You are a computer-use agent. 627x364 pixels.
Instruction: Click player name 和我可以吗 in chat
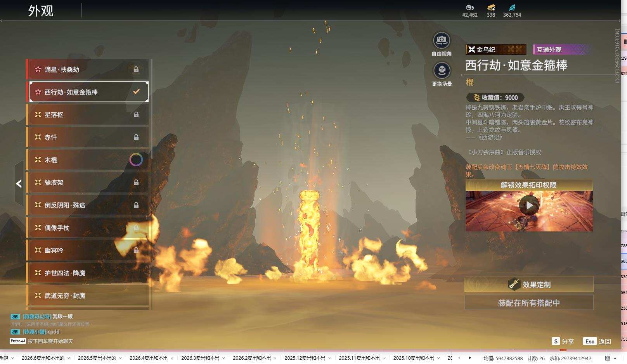pyautogui.click(x=36, y=317)
